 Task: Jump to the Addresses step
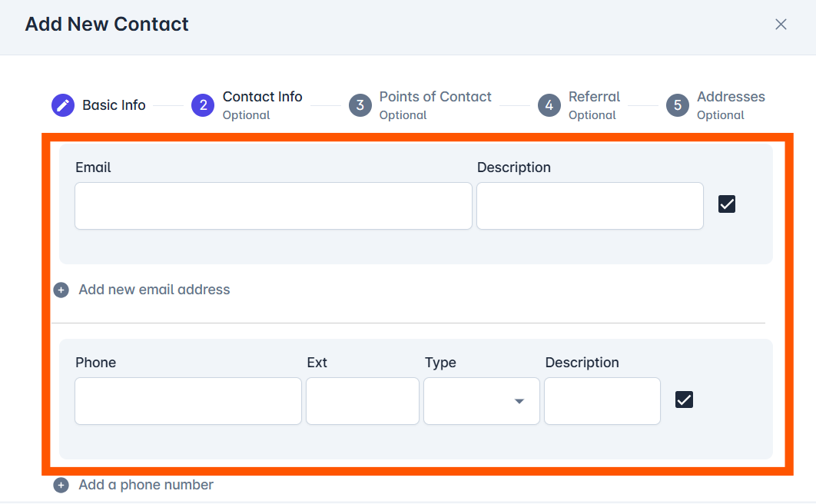(x=731, y=97)
